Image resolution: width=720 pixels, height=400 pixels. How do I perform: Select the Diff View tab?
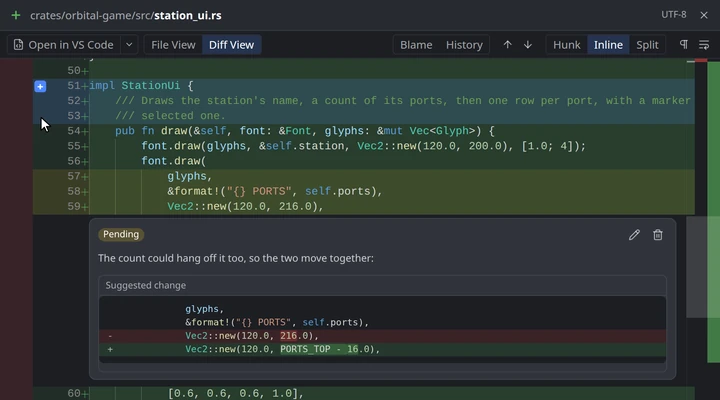click(x=231, y=45)
